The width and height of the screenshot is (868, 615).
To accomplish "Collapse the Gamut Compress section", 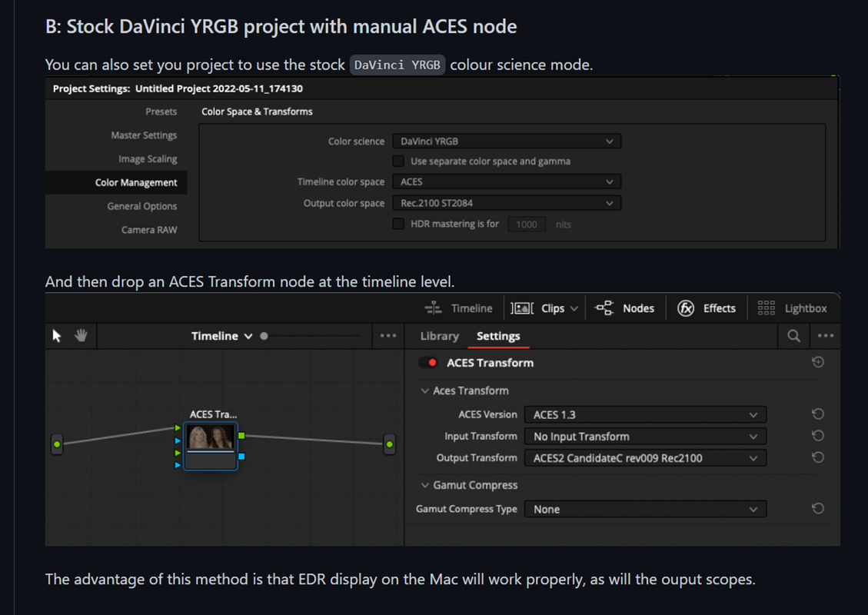I will click(424, 485).
